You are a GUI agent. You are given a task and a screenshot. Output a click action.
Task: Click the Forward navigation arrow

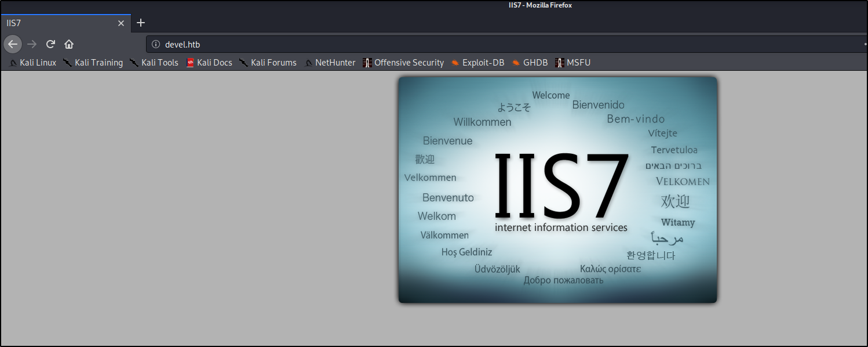(x=32, y=44)
